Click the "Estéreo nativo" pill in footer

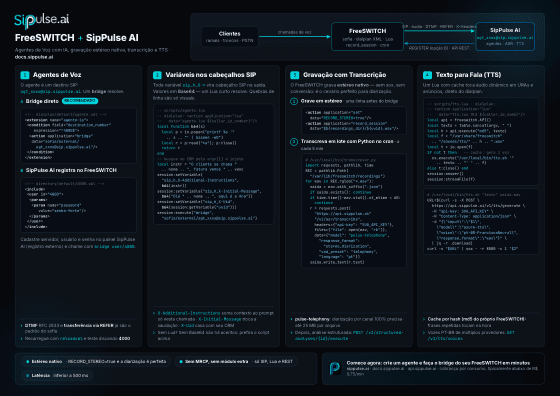click(96, 362)
